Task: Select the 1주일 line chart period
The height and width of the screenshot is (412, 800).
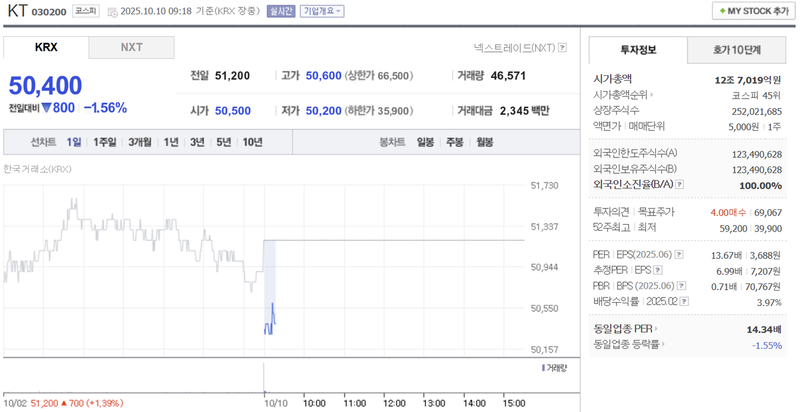Action: (x=105, y=142)
